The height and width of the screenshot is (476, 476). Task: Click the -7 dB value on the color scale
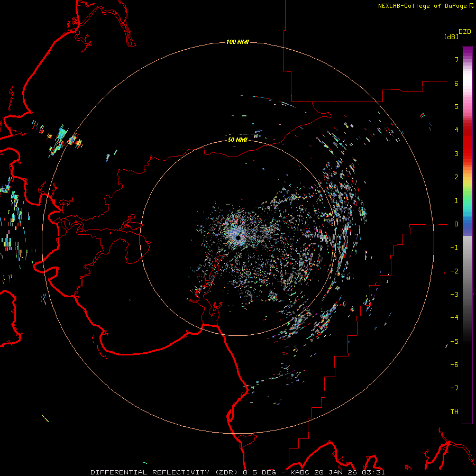454,388
